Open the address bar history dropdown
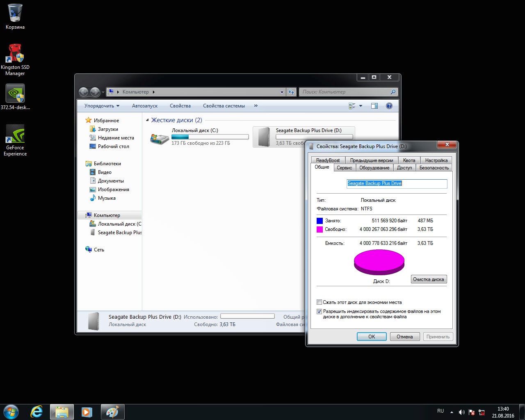 282,92
